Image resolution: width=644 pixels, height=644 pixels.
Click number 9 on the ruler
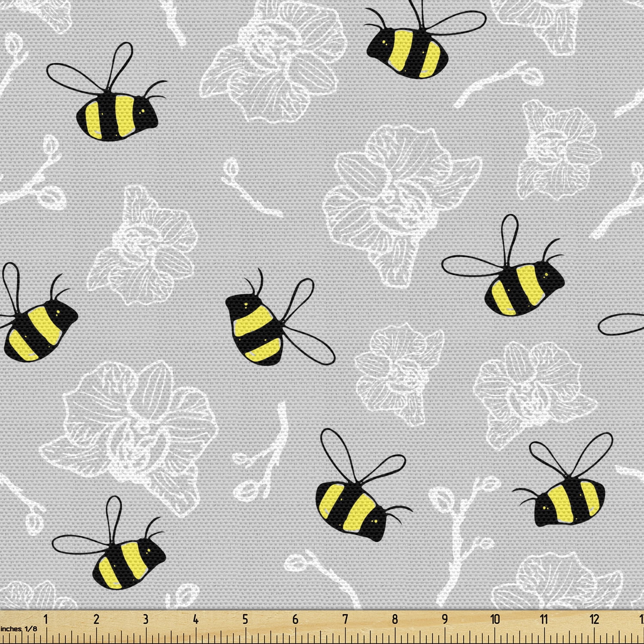point(445,619)
